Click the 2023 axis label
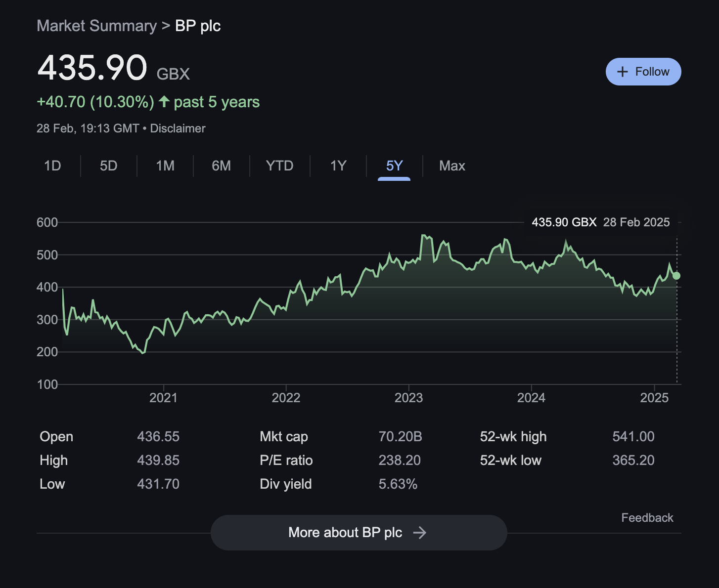Viewport: 719px width, 588px height. pyautogui.click(x=408, y=398)
